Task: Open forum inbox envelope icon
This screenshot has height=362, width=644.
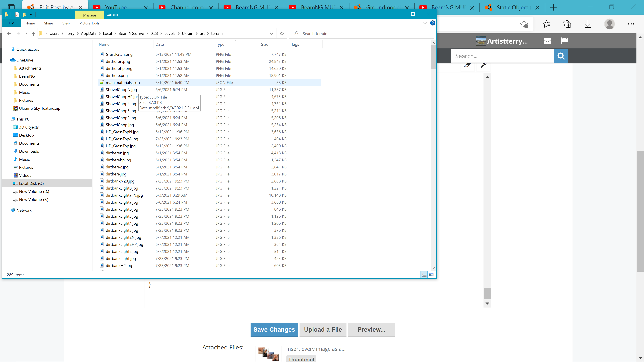Action: coord(547,41)
